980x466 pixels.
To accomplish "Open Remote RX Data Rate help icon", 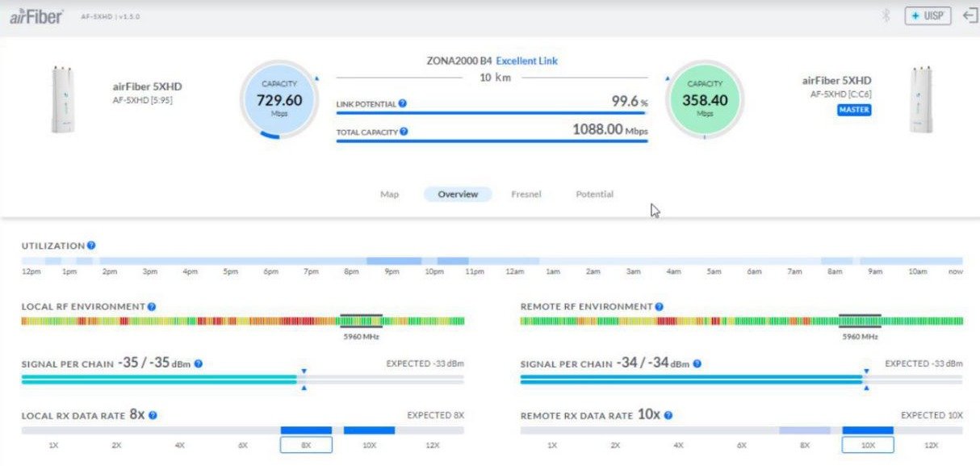I will pyautogui.click(x=668, y=415).
